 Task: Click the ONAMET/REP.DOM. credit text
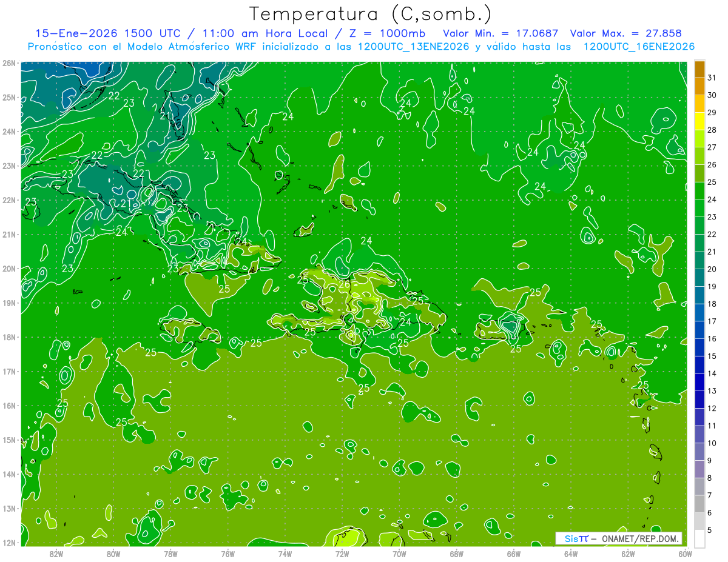pos(639,538)
